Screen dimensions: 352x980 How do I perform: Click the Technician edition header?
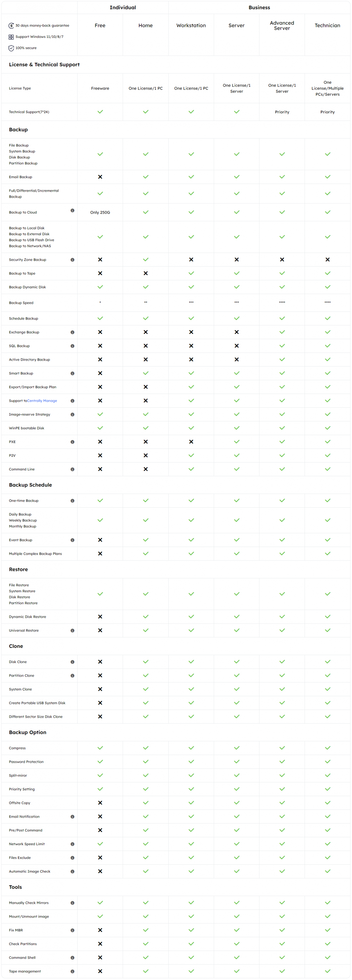(327, 25)
